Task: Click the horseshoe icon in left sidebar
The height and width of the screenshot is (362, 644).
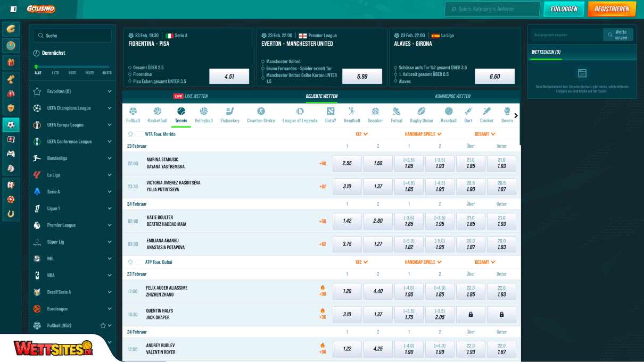Action: click(x=11, y=214)
